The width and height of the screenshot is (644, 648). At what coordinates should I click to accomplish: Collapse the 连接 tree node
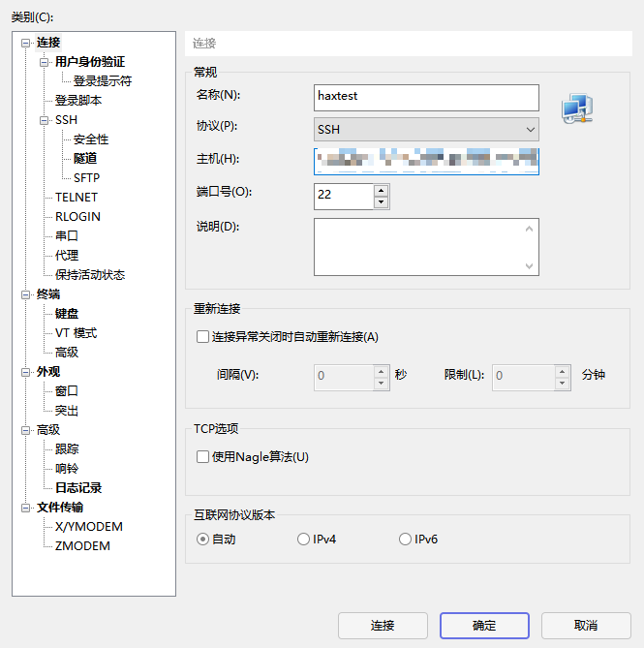click(x=25, y=43)
